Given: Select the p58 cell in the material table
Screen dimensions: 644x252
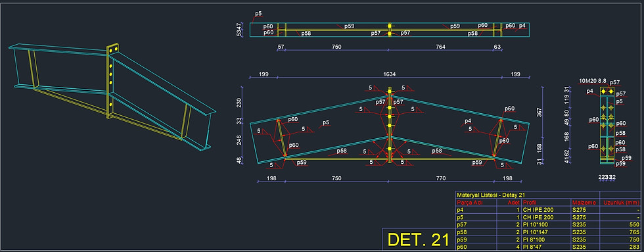Looking at the screenshot, I should click(461, 232).
